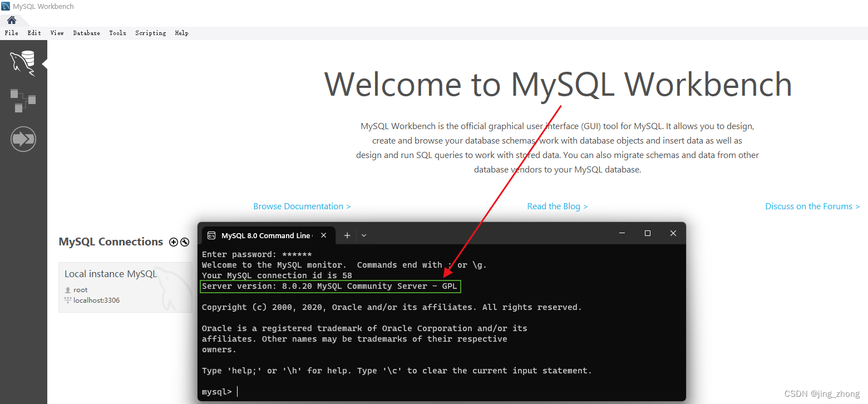This screenshot has width=868, height=404.
Task: Open the Home tab icon
Action: pyautogui.click(x=11, y=20)
